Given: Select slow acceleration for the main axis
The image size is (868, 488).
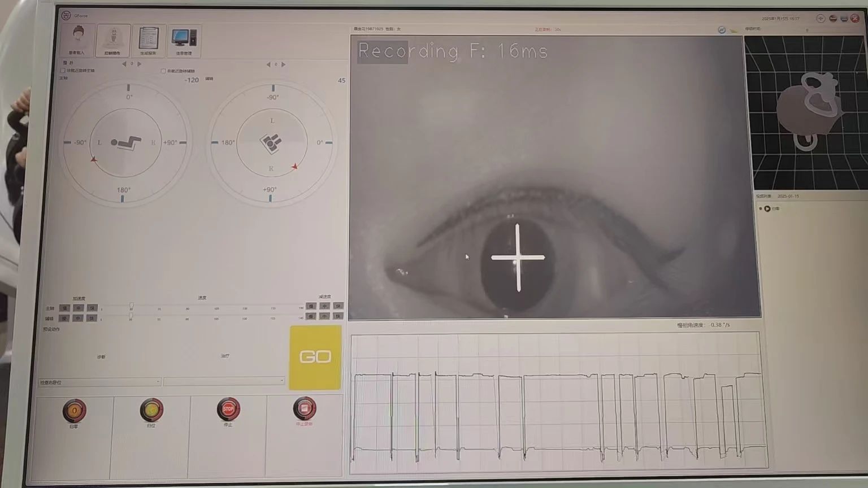Looking at the screenshot, I should (x=64, y=308).
